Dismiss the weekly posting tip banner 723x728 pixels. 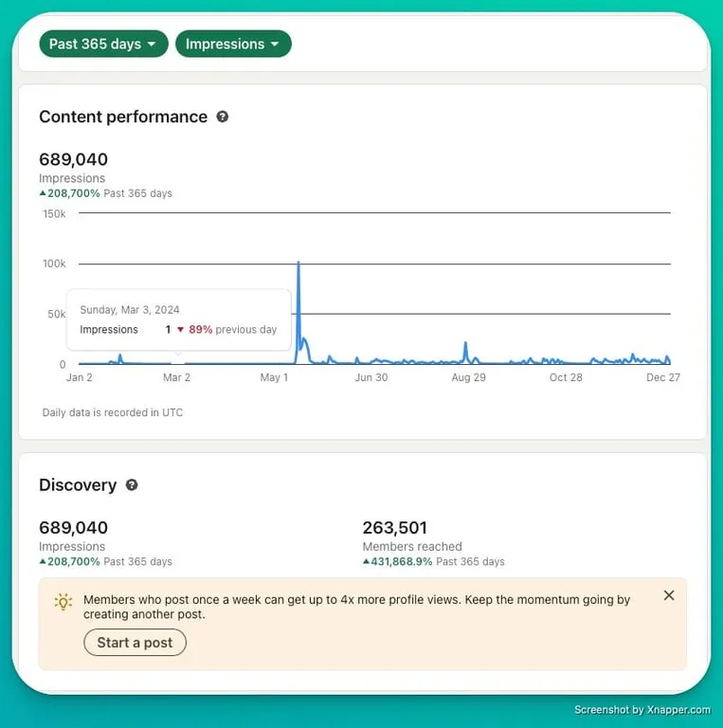click(669, 595)
